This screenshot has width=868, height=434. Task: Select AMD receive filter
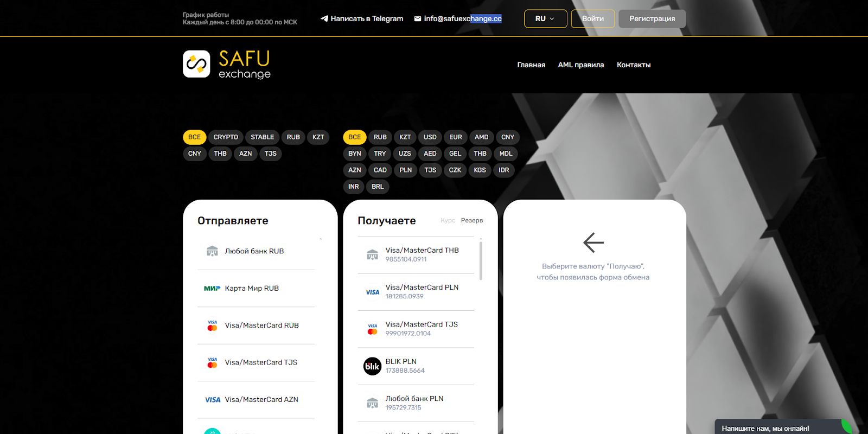click(482, 137)
